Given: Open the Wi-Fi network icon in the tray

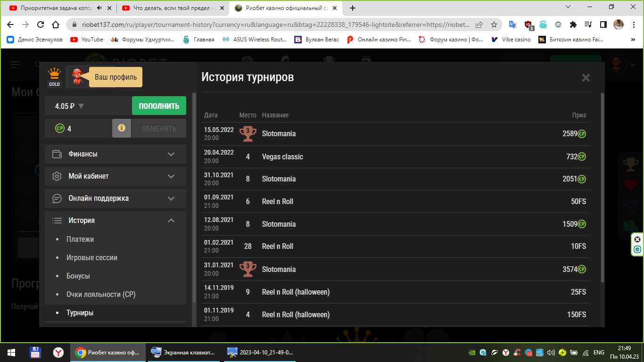Looking at the screenshot, I should pyautogui.click(x=586, y=352).
